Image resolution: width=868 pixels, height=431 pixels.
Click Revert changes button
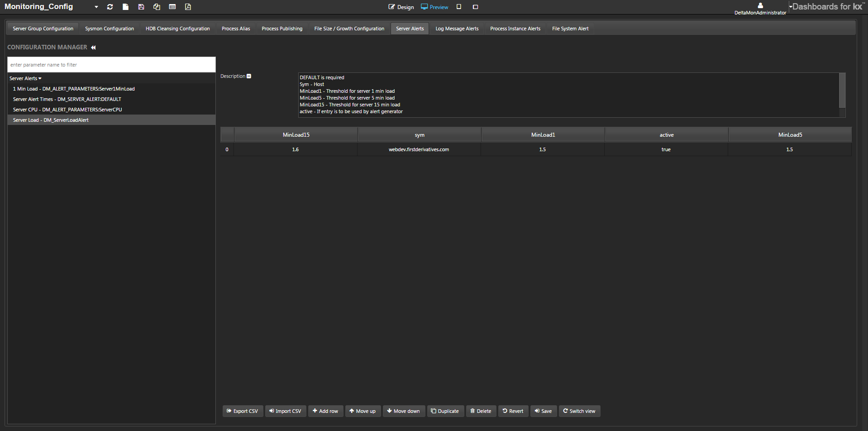tap(513, 411)
